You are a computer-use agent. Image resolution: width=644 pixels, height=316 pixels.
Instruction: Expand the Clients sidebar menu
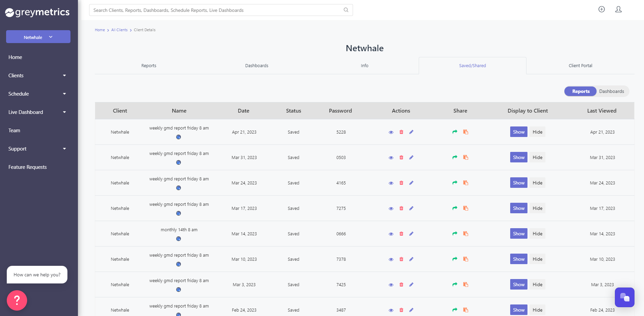(37, 76)
